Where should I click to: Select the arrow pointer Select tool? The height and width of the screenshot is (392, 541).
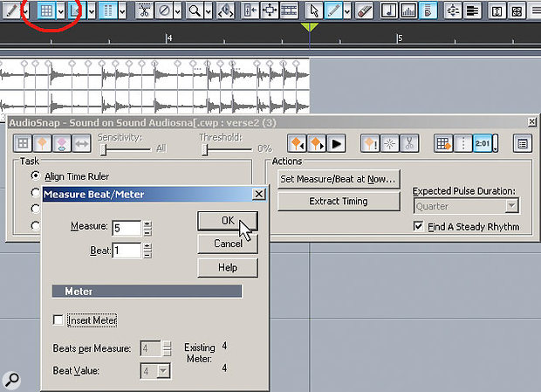(x=314, y=10)
